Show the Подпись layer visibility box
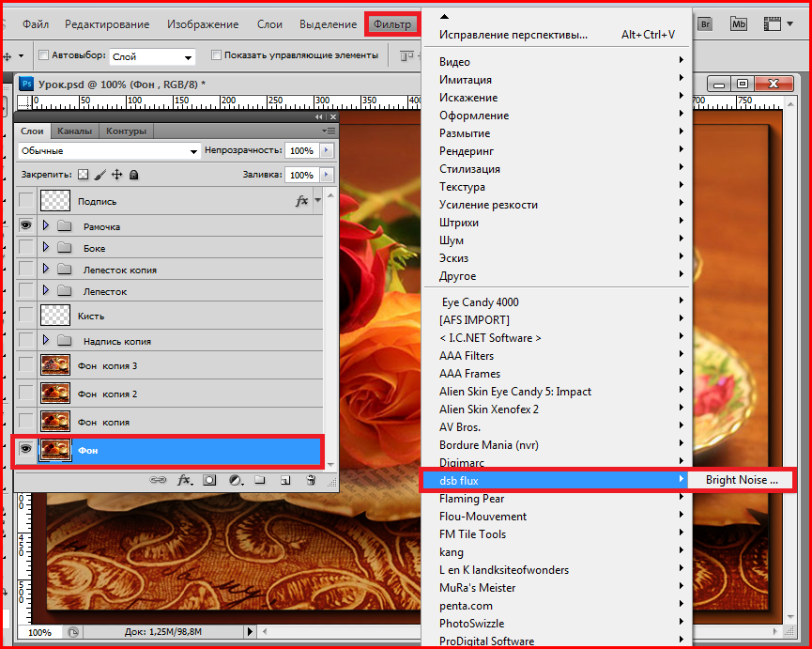This screenshot has width=812, height=649. pyautogui.click(x=26, y=200)
